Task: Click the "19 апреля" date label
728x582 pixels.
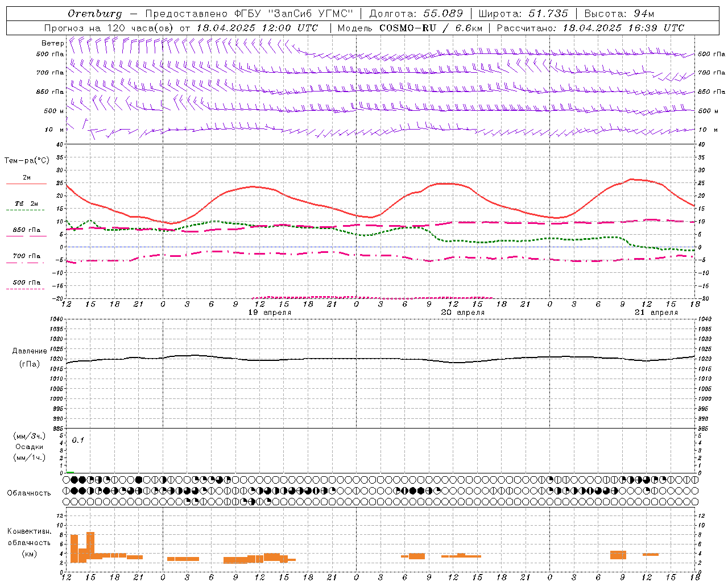Action: (270, 313)
